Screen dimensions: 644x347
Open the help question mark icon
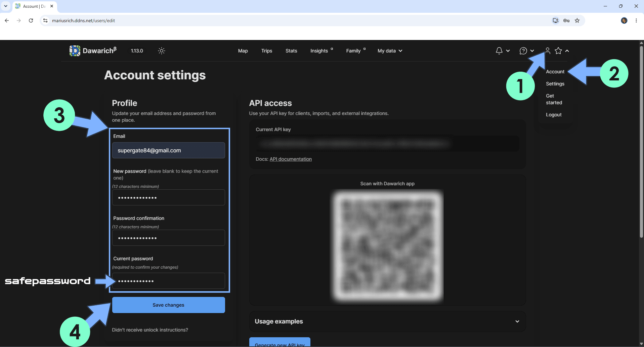523,51
